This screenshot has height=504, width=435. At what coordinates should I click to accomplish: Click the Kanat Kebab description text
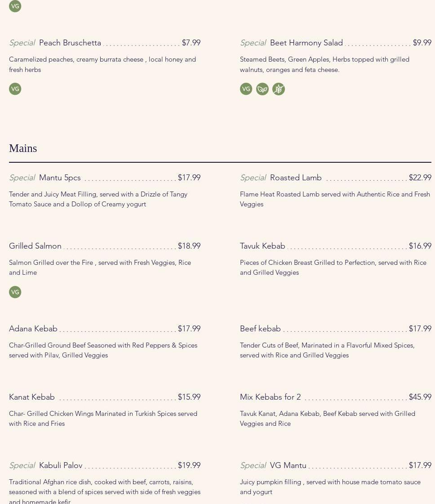103,419
